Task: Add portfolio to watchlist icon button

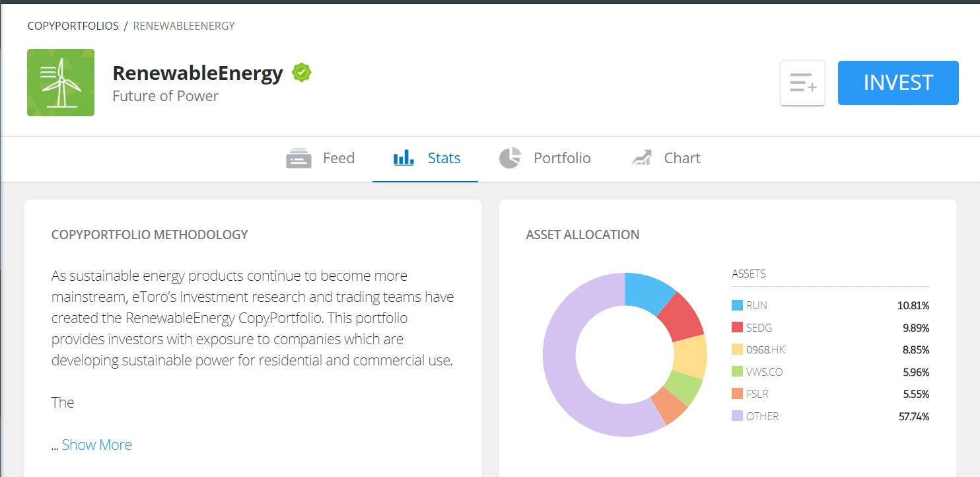Action: click(802, 83)
